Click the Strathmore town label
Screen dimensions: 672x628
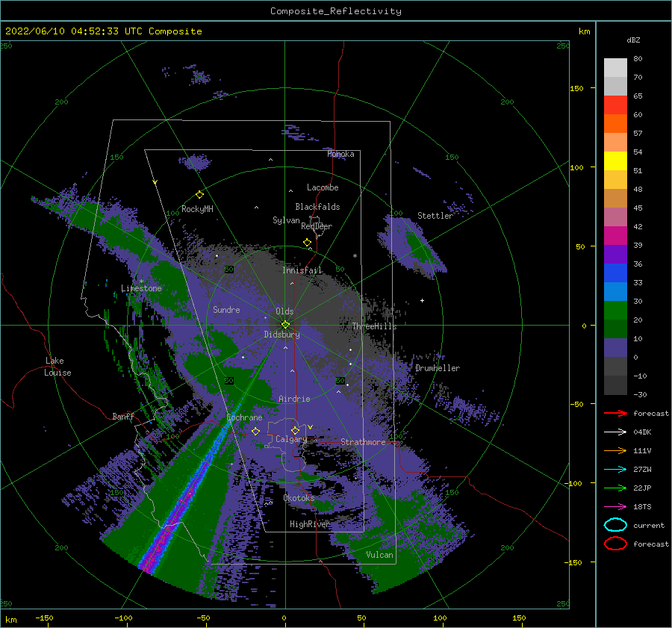tap(363, 442)
